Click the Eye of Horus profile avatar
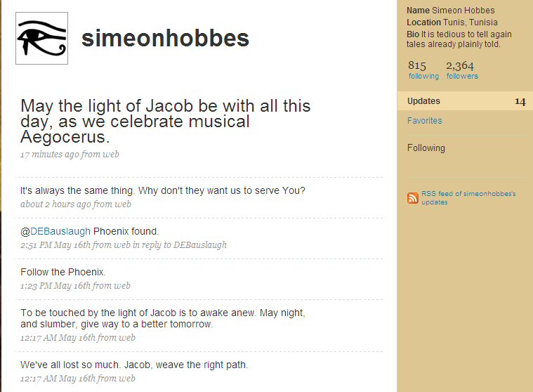 pyautogui.click(x=42, y=38)
